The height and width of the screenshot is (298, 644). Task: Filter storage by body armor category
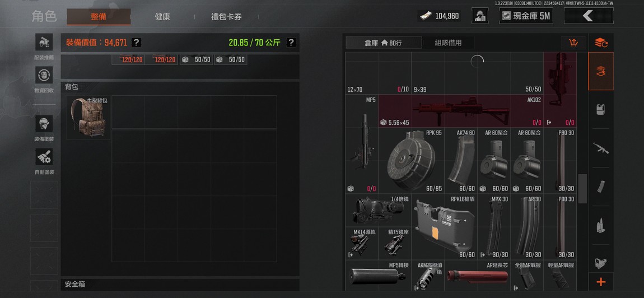click(x=601, y=109)
